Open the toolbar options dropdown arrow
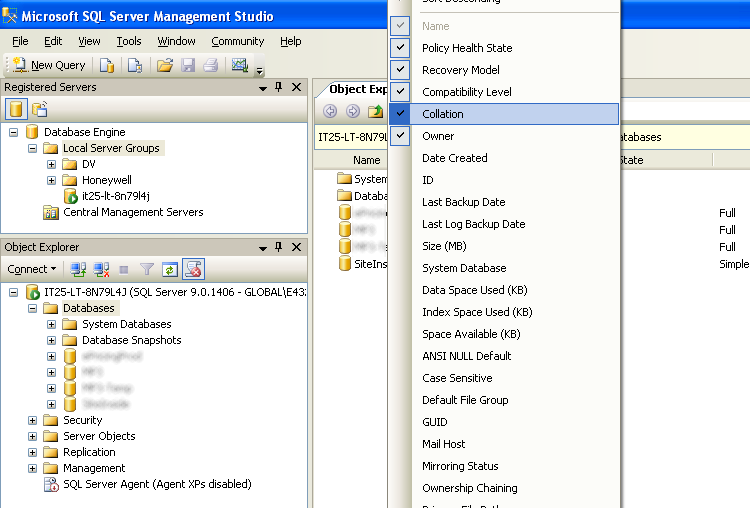This screenshot has width=750, height=508. (259, 71)
